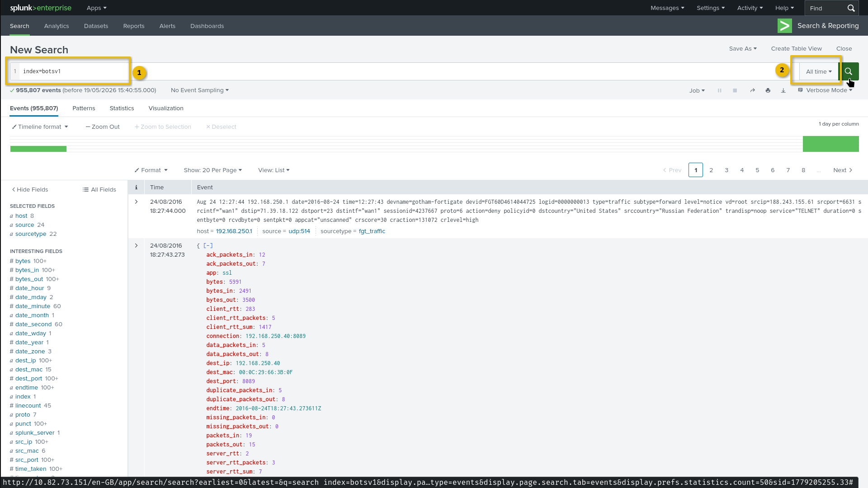Go to results page 2

tap(711, 170)
